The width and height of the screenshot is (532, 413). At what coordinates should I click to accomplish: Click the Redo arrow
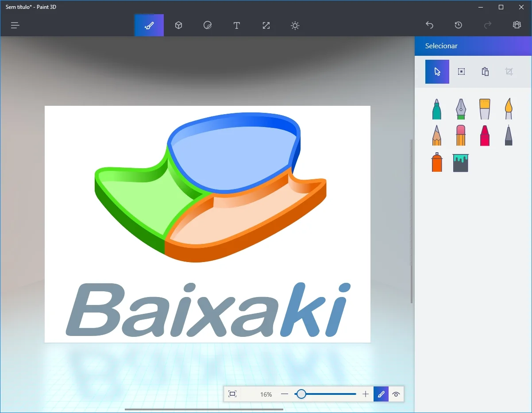pyautogui.click(x=488, y=25)
